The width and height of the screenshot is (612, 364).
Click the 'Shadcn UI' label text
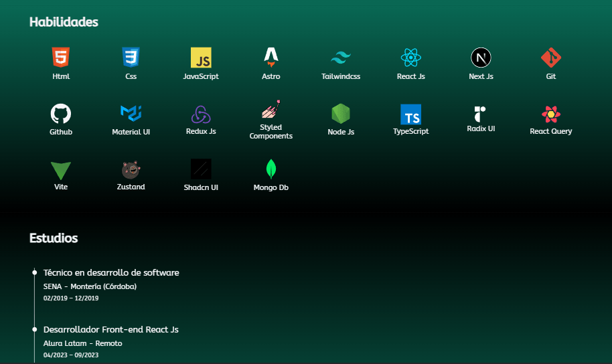pos(201,187)
